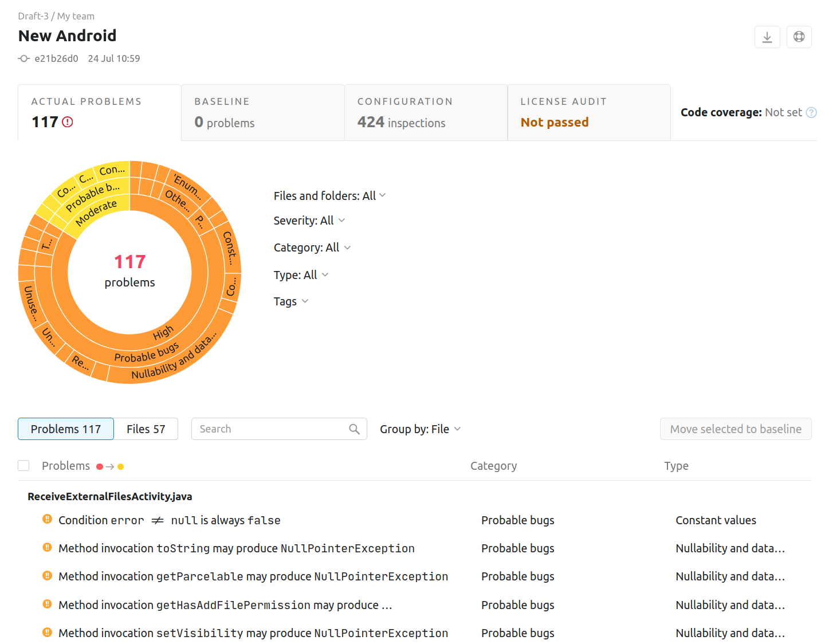Open the help lifebuoy icon
This screenshot has width=825, height=644.
pyautogui.click(x=799, y=37)
